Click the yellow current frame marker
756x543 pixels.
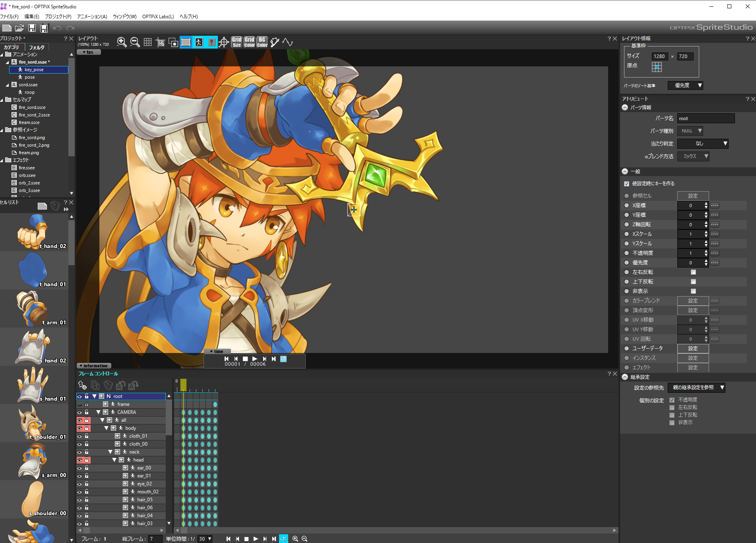coord(183,385)
